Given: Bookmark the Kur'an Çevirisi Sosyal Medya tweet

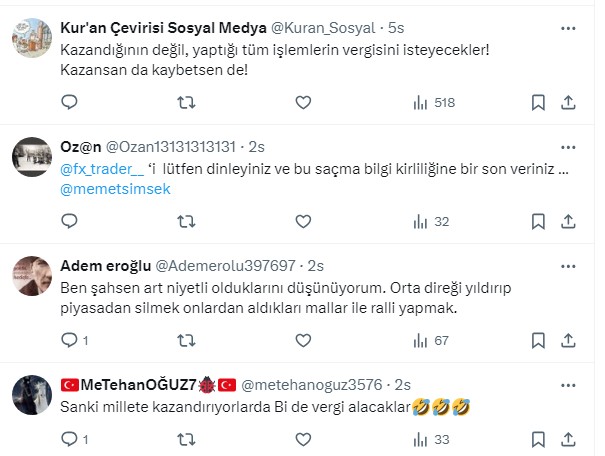Looking at the screenshot, I should coord(538,102).
